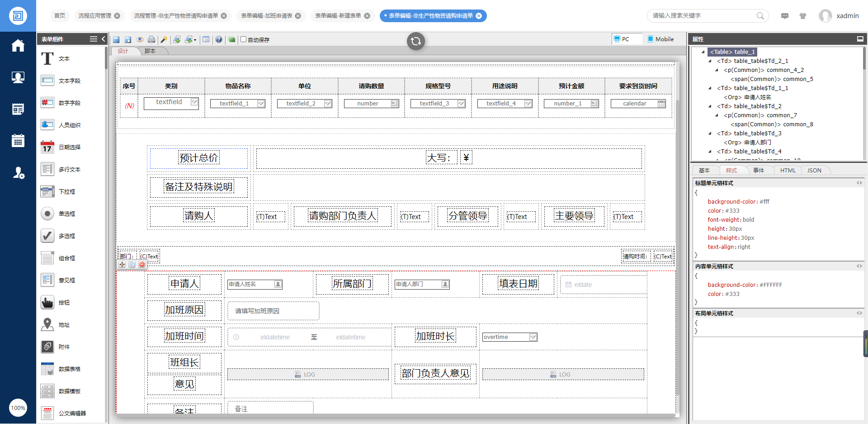
Task: Click the preview eye icon in toolbar
Action: (x=140, y=40)
